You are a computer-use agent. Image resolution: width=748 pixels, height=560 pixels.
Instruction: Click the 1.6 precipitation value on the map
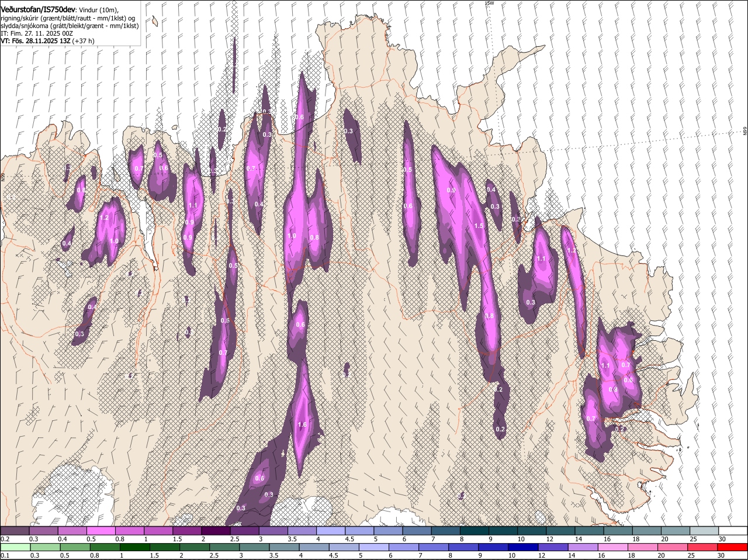pyautogui.click(x=302, y=424)
